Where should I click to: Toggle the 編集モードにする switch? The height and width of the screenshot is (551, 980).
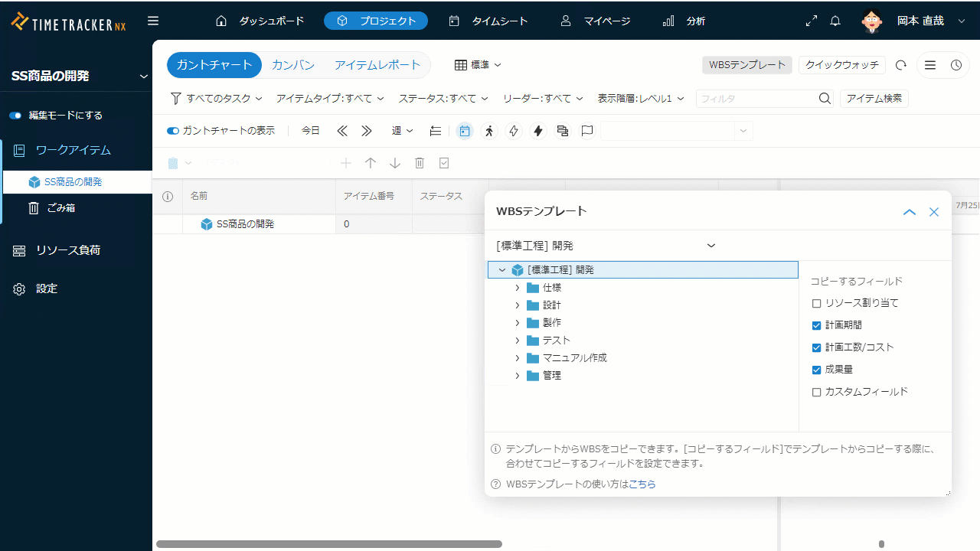[15, 116]
